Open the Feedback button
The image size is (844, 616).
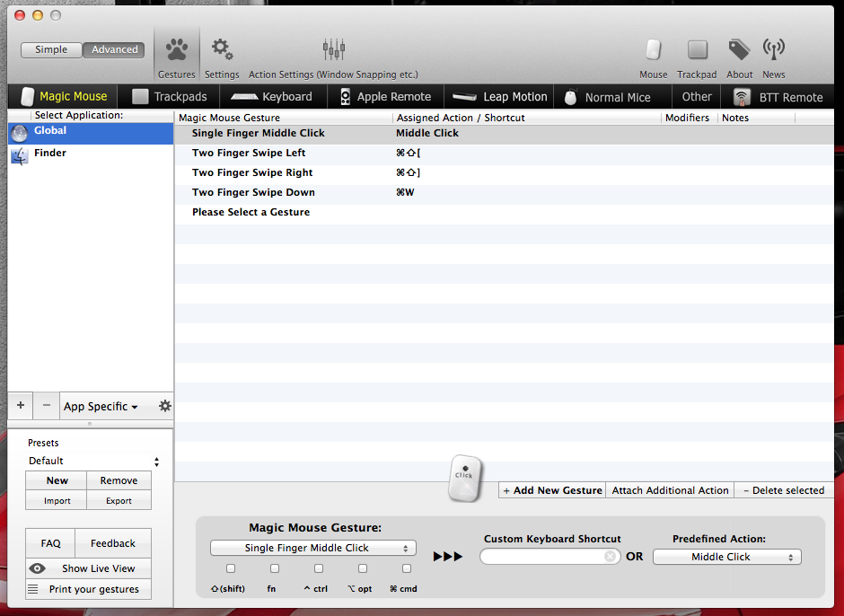[x=113, y=543]
